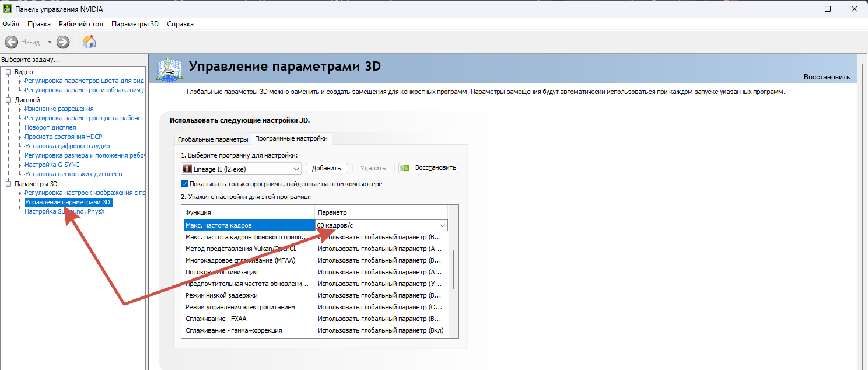Open the Home page icon
Viewport: 868px width, 370px height.
pos(89,42)
